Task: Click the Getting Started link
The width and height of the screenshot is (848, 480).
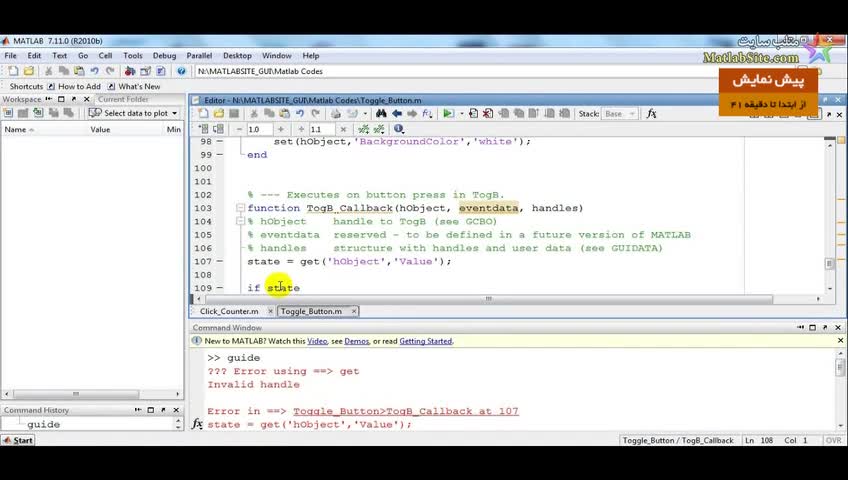Action: pos(426,341)
